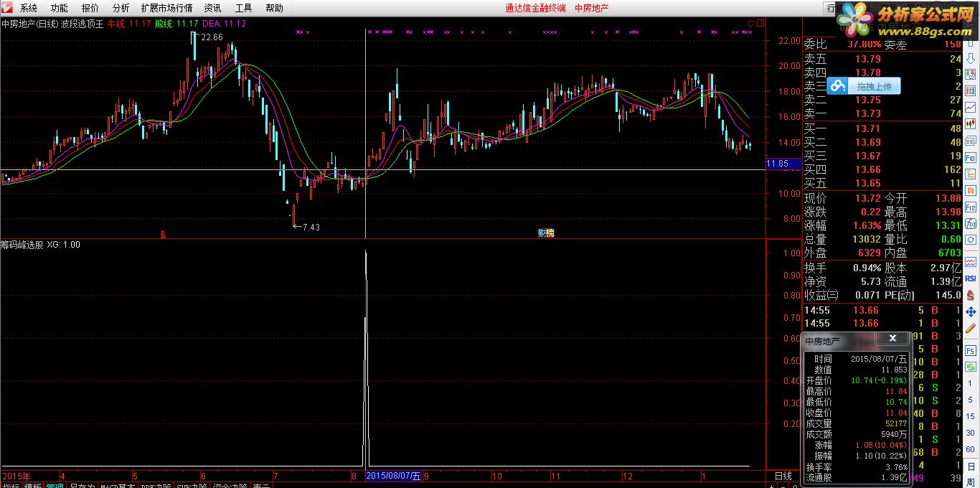Click the 中房地产 title in top bar
Image resolution: width=980 pixels, height=488 pixels.
592,8
